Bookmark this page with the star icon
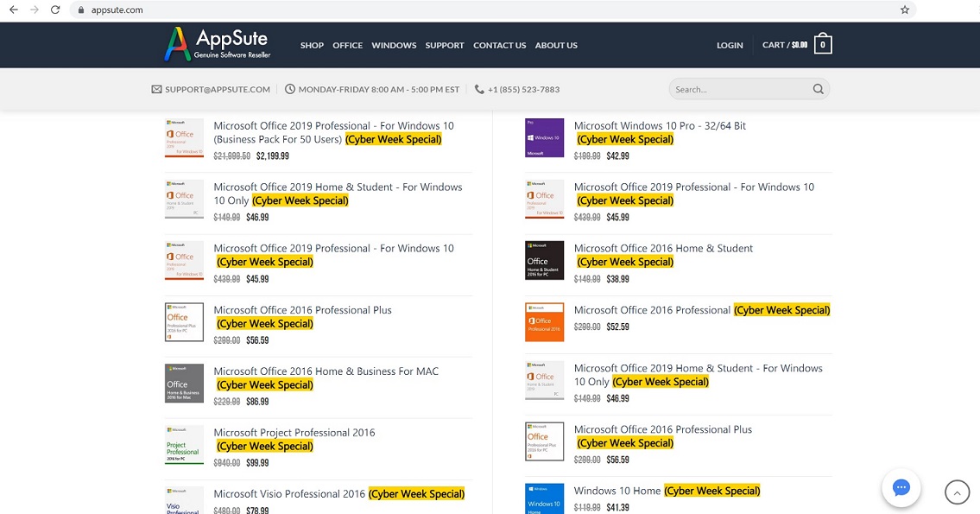 [904, 10]
